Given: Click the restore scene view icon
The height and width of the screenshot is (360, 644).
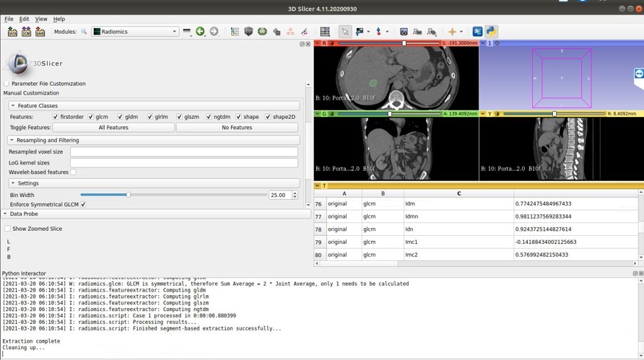Looking at the screenshot, I should (432, 32).
